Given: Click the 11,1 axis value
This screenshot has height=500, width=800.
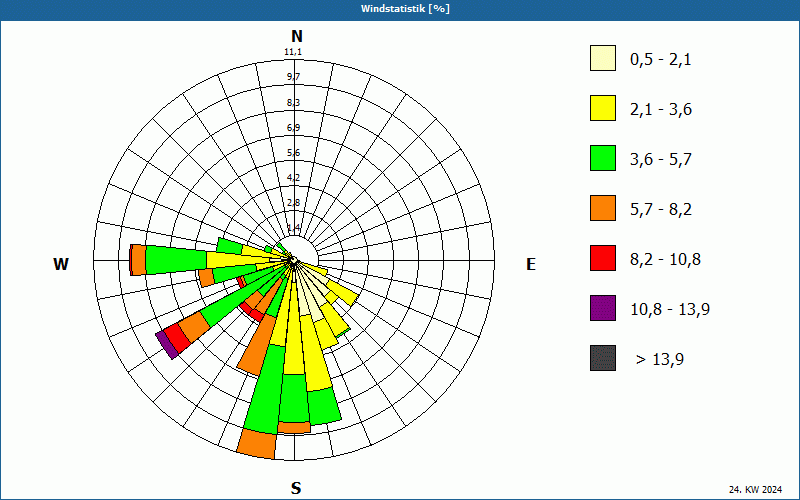Looking at the screenshot, I should pyautogui.click(x=293, y=52).
